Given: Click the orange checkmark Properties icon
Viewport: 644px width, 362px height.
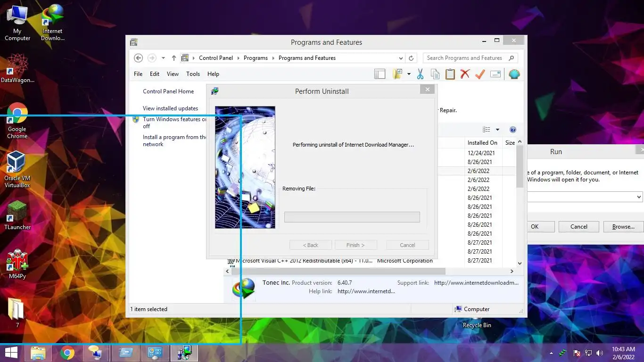Looking at the screenshot, I should pos(480,74).
